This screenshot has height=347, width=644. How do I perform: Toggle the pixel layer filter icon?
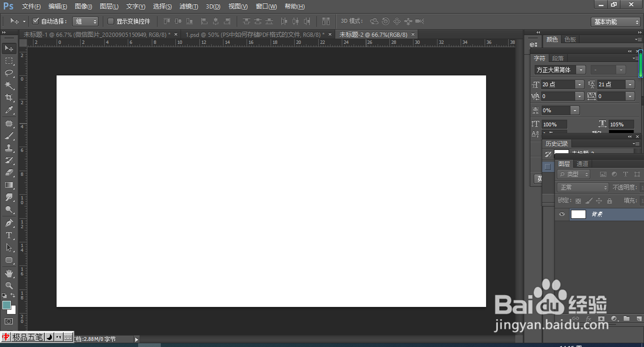pos(603,174)
